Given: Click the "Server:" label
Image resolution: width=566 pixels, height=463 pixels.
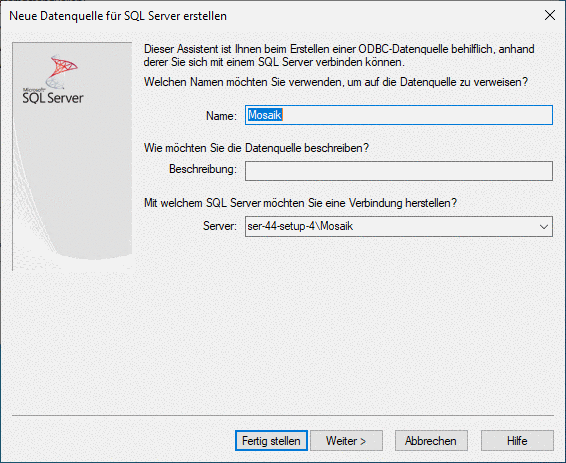Looking at the screenshot, I should (x=220, y=226).
